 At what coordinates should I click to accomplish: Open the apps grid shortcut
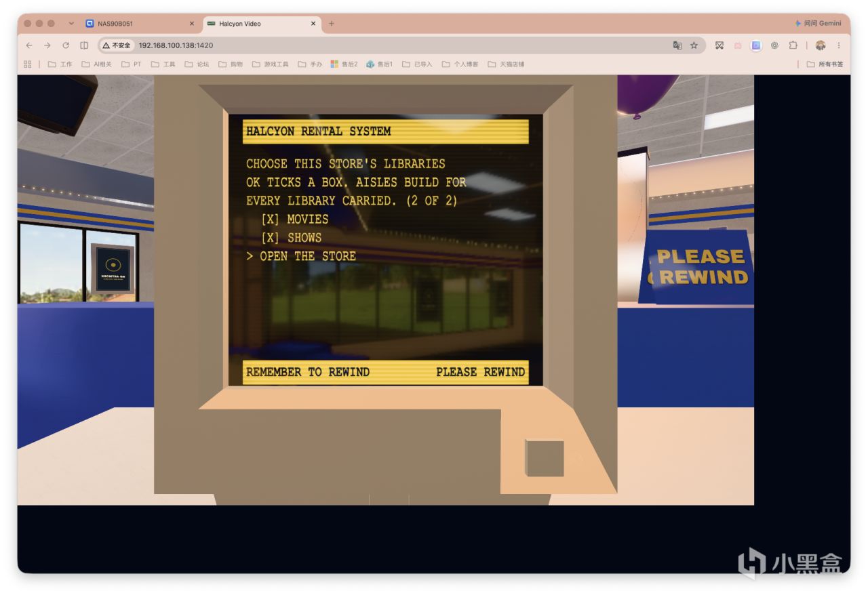(x=28, y=64)
